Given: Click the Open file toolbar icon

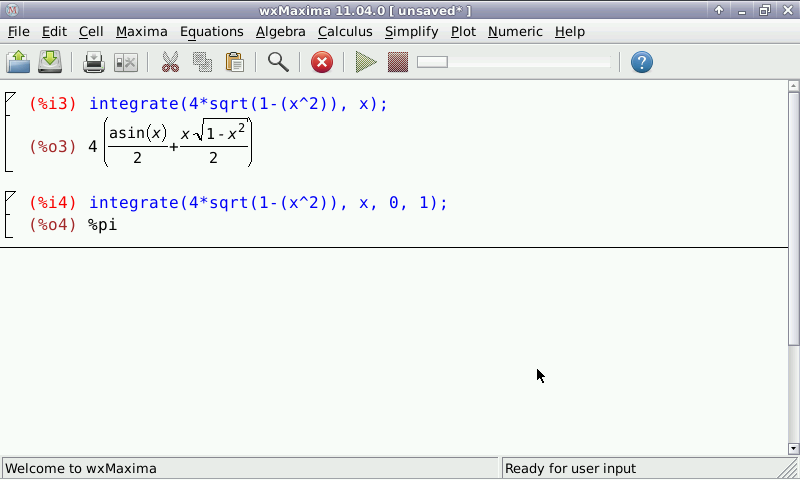Looking at the screenshot, I should [18, 63].
